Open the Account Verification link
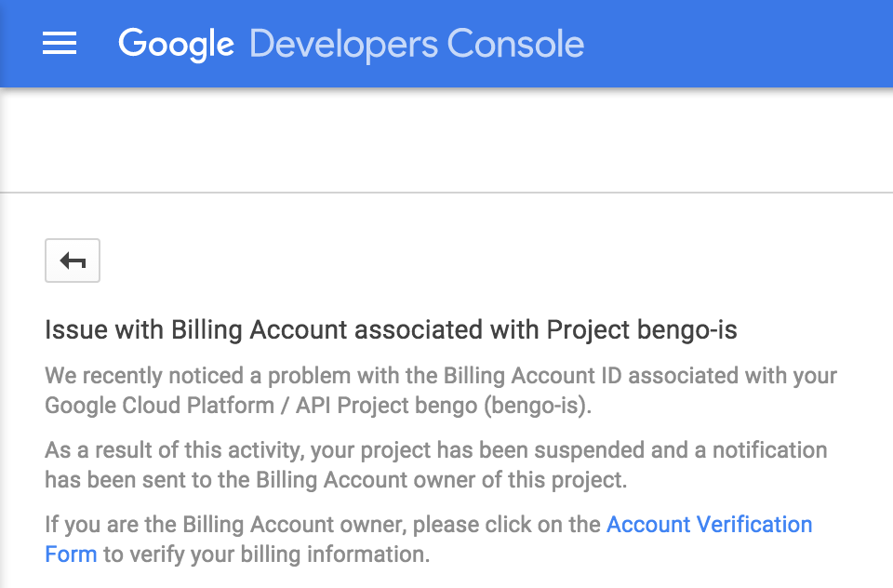Viewport: 893px width, 588px height. (x=709, y=524)
